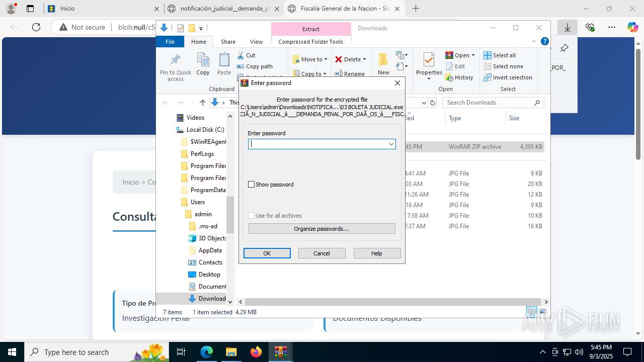
Task: Click Select all in Explorer ribbon
Action: [x=500, y=55]
